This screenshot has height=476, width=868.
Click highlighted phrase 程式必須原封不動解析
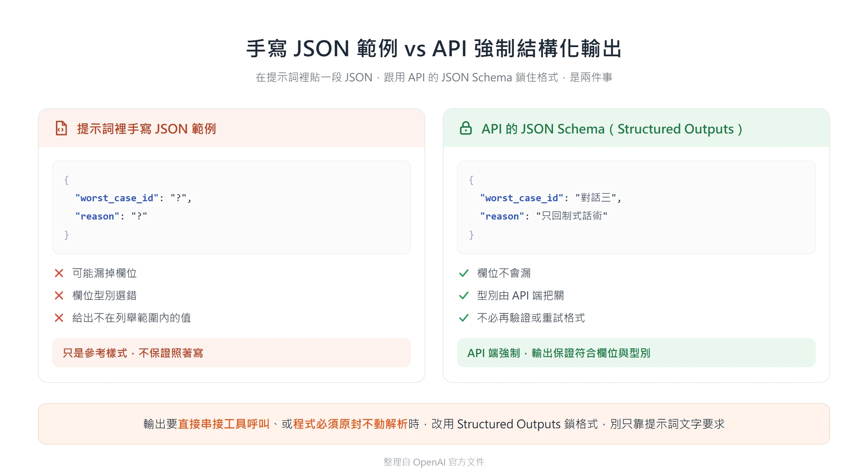[350, 424]
